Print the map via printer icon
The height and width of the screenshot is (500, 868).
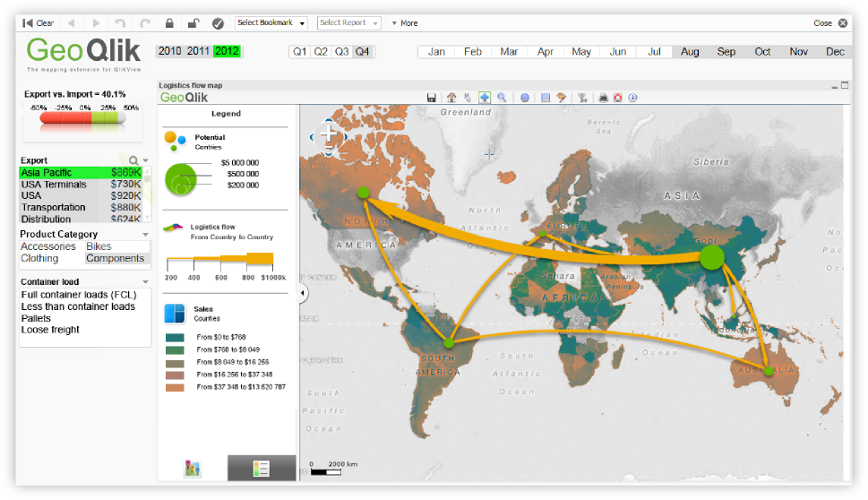[604, 98]
